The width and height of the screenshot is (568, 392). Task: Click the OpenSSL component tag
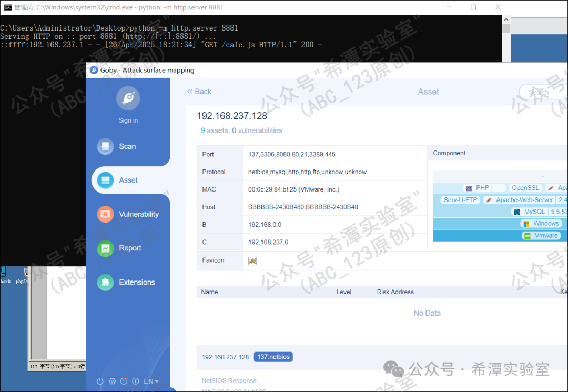(525, 188)
